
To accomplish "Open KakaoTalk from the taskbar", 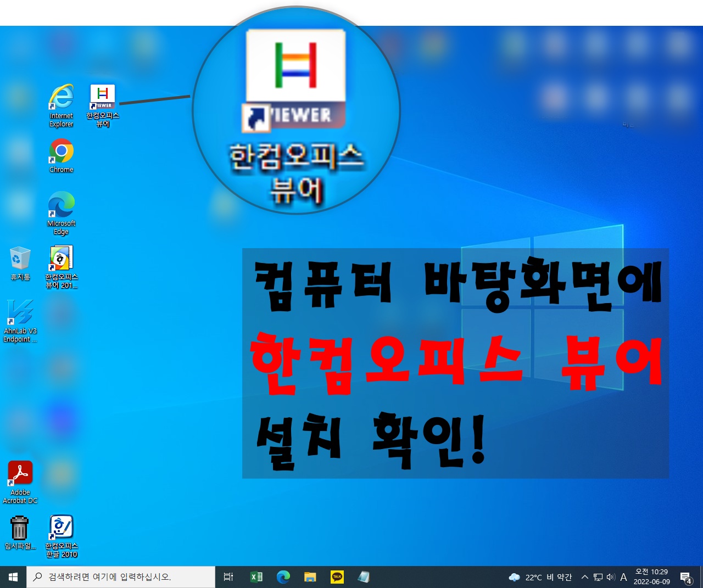I will [337, 577].
